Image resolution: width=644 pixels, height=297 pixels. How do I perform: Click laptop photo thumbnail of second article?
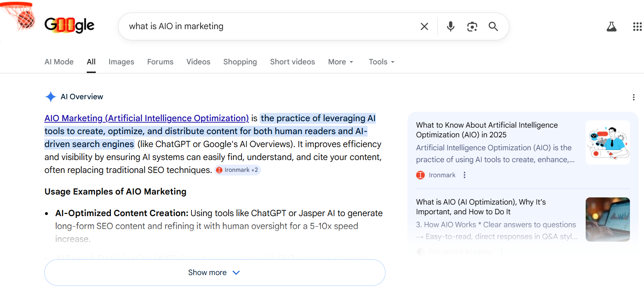(608, 219)
